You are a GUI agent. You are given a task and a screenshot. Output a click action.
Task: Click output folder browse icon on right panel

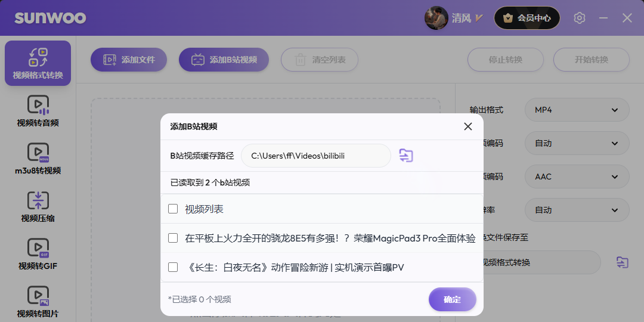pyautogui.click(x=622, y=262)
